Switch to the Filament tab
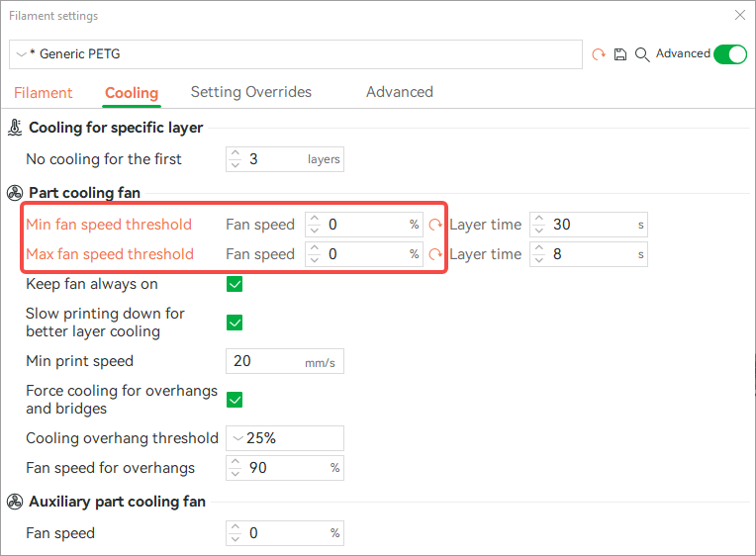Image resolution: width=756 pixels, height=556 pixels. point(43,93)
